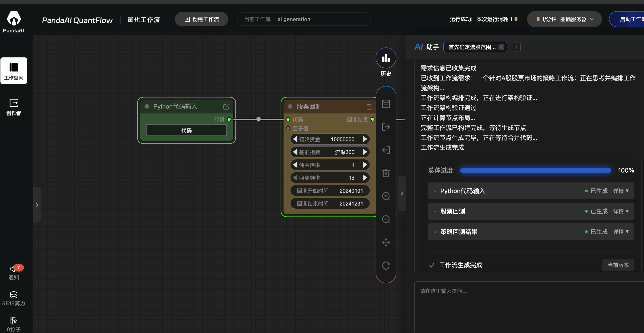Zoom in on the canvas
This screenshot has height=333, width=644.
(x=386, y=196)
